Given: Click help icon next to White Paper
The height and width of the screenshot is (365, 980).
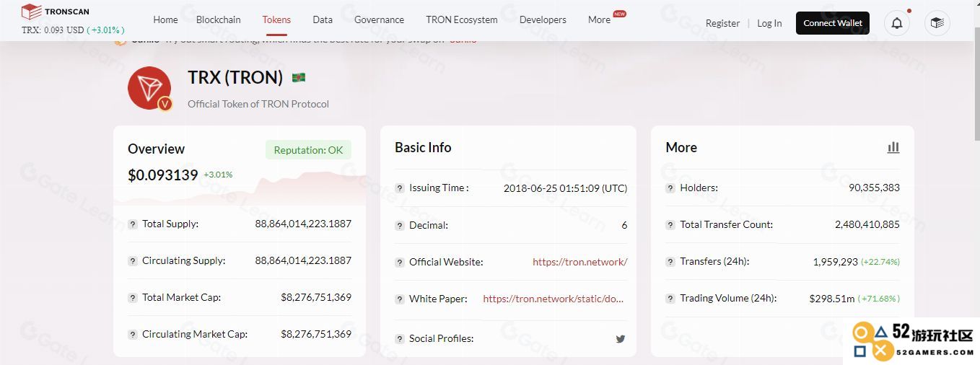Looking at the screenshot, I should point(399,299).
